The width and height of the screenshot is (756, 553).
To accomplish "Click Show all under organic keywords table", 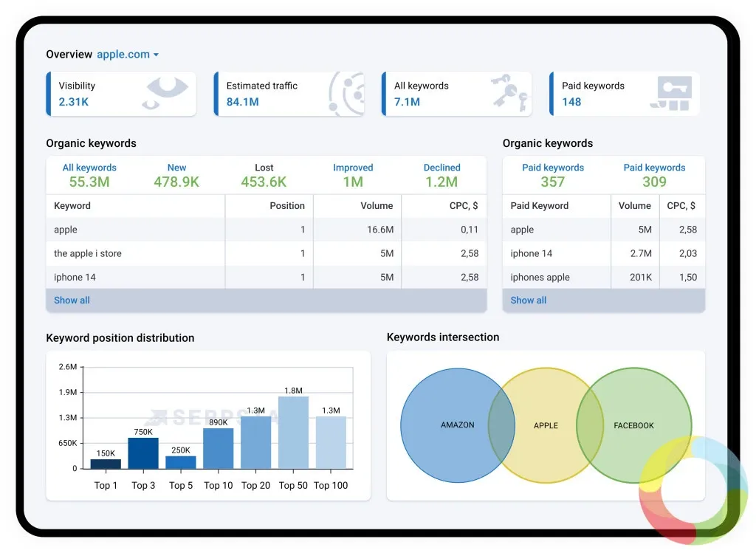I will (72, 300).
